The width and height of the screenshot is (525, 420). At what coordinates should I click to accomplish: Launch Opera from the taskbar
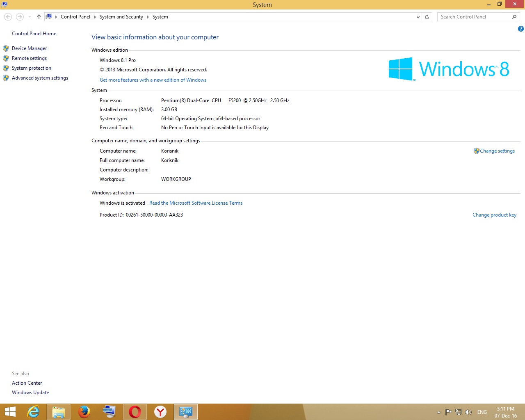135,412
